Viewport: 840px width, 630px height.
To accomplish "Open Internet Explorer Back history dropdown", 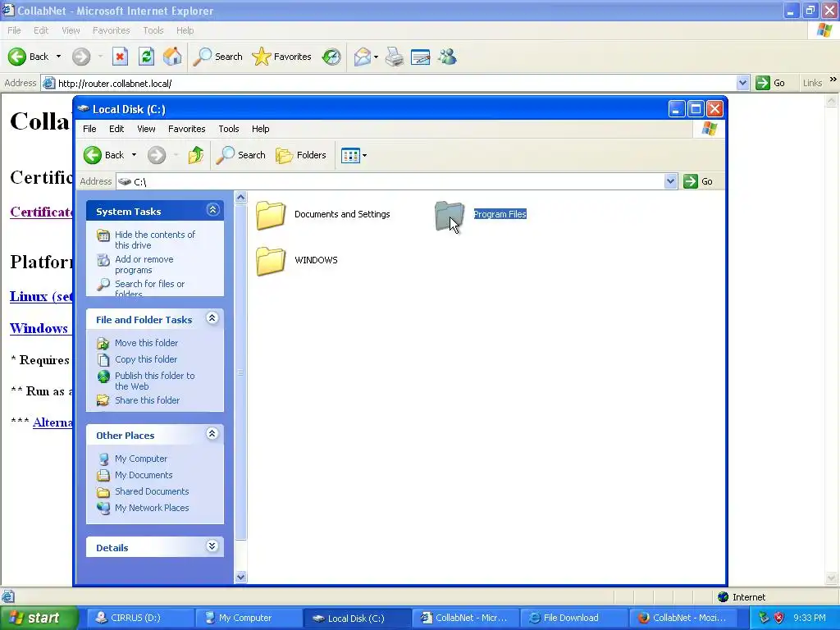I will click(58, 57).
